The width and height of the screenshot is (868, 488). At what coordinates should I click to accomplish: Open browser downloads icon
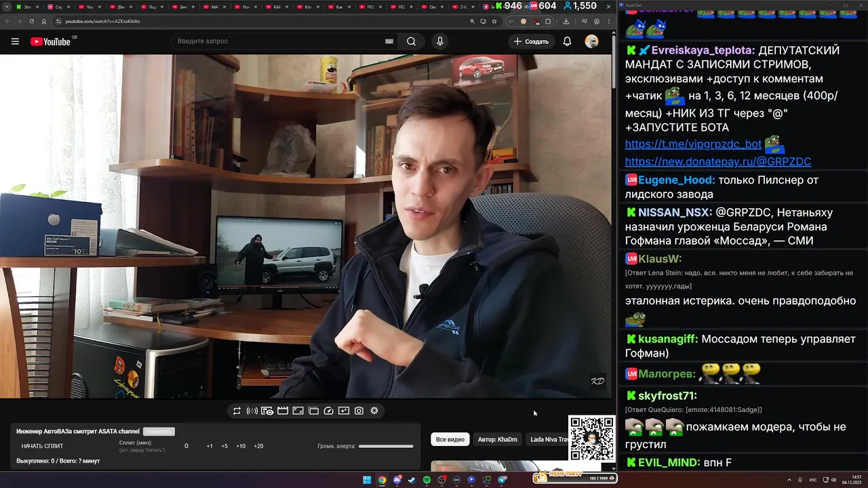(566, 21)
